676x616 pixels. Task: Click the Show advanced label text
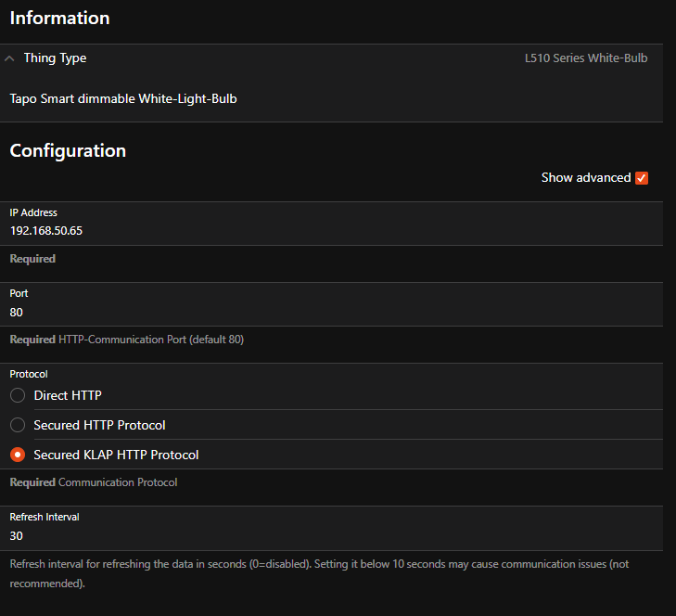[x=585, y=177]
